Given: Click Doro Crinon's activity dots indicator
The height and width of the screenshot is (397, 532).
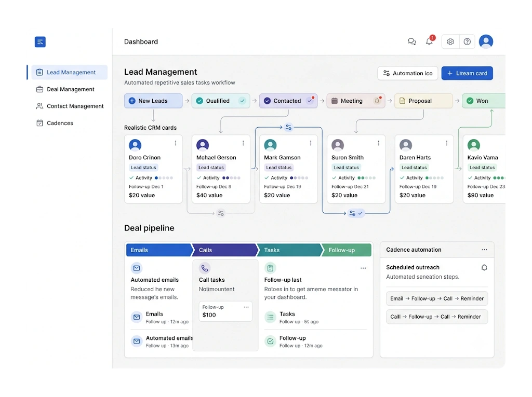Looking at the screenshot, I should (x=164, y=177).
